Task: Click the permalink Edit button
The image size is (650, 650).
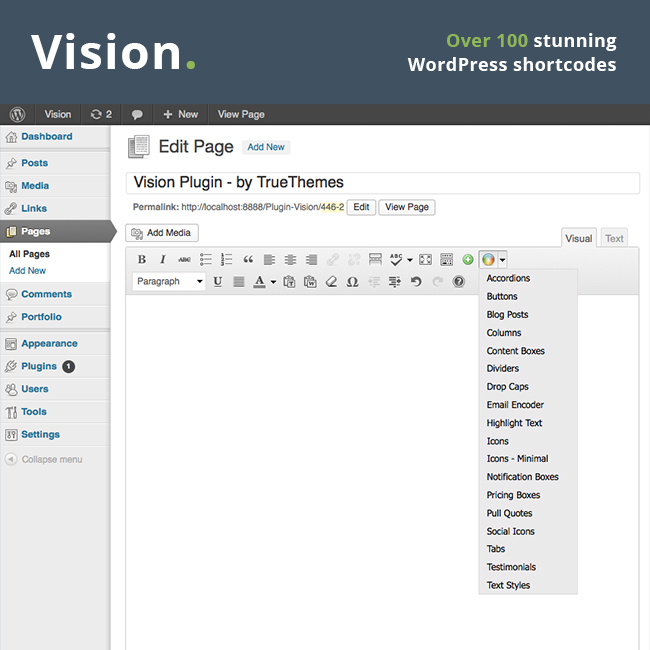Action: point(361,207)
